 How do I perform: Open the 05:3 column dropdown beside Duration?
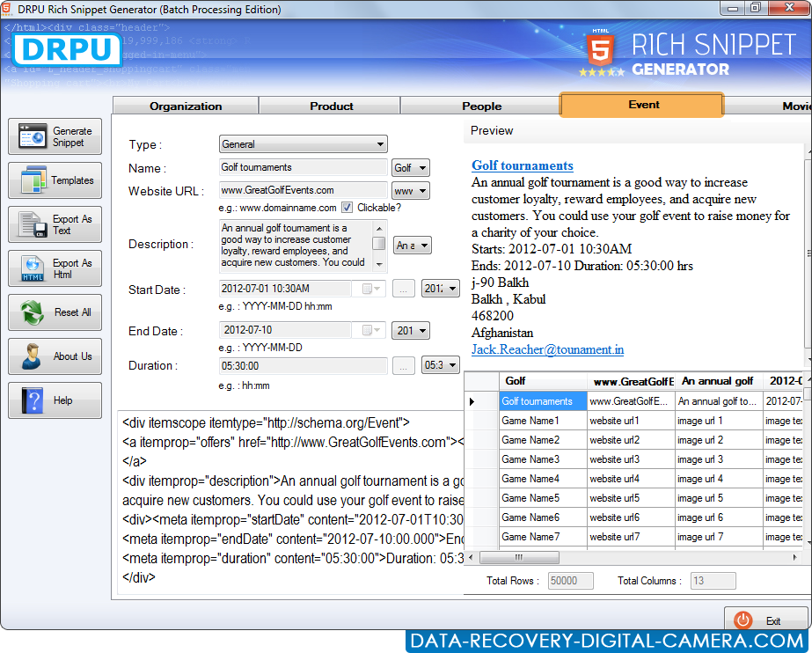441,365
